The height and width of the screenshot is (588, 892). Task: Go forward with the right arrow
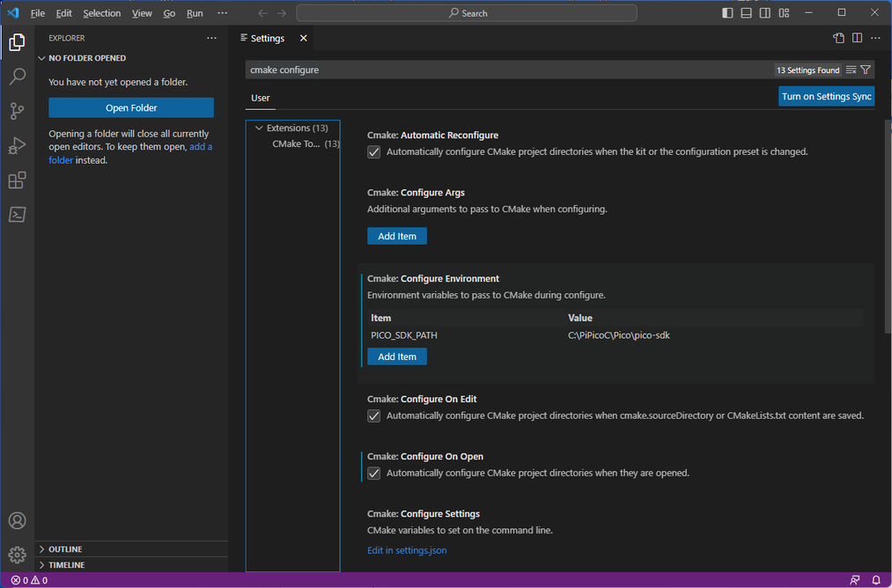tap(282, 13)
